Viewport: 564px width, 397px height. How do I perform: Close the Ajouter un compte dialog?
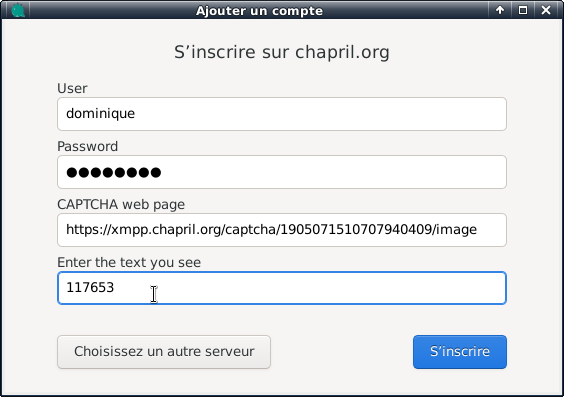[546, 10]
